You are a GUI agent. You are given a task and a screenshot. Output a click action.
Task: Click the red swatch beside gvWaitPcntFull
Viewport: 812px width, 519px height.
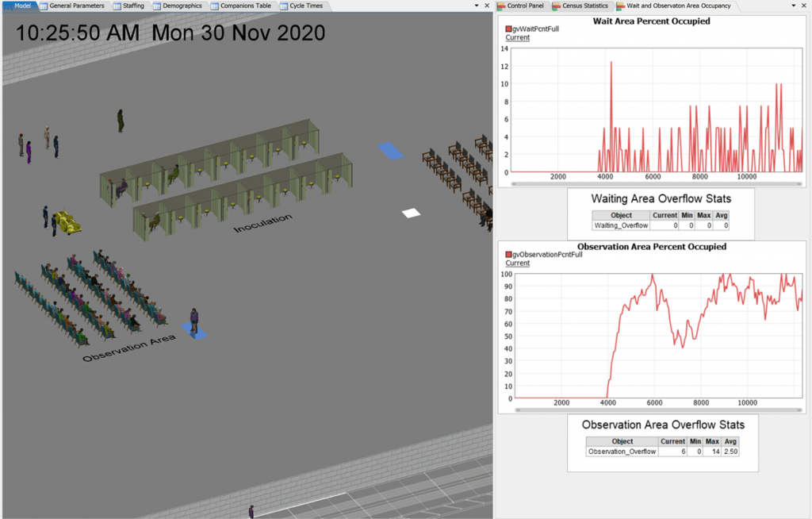[508, 29]
